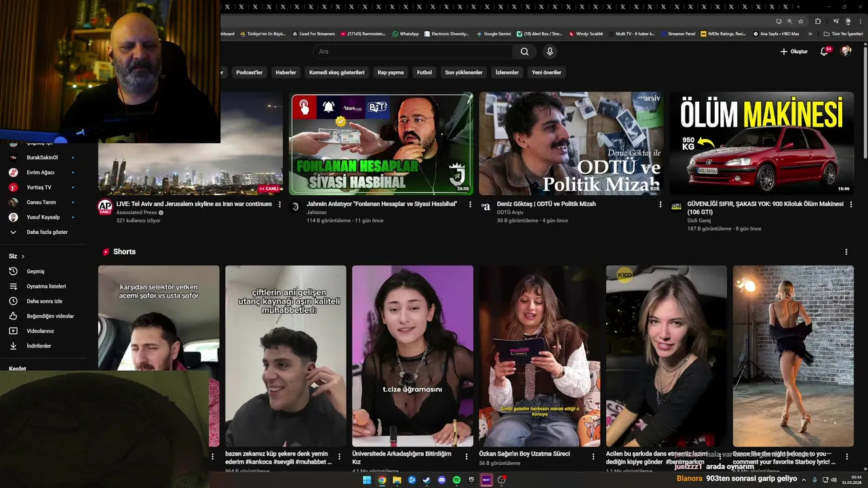Select the Rap yapma chip
Screen dimensions: 868x488
click(x=391, y=73)
